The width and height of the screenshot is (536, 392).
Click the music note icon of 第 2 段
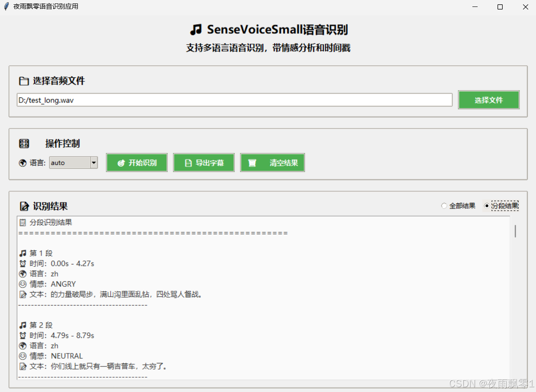click(23, 325)
